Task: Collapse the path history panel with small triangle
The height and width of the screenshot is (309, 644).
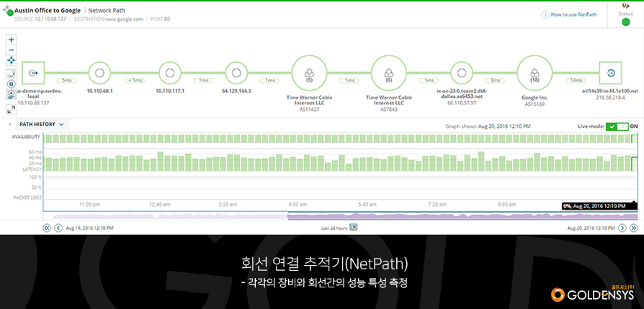Action: (10, 124)
